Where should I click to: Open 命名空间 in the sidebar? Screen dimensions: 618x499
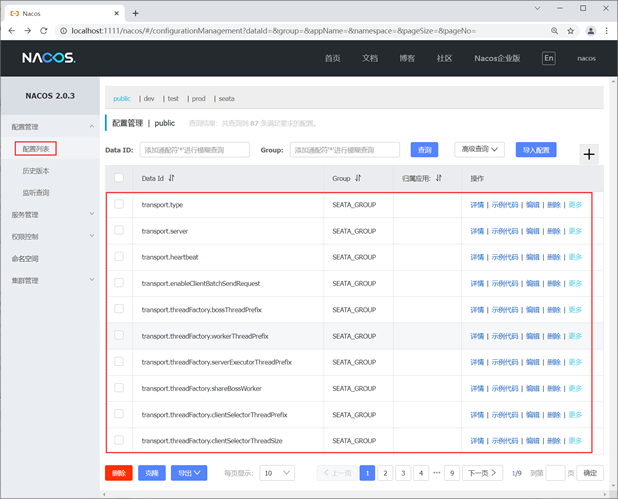25,259
